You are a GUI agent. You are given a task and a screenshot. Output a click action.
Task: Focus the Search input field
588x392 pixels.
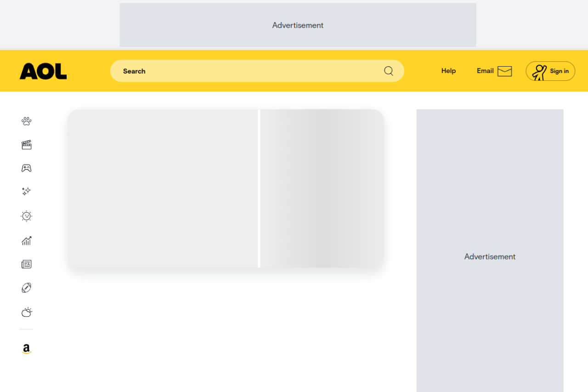(x=248, y=71)
